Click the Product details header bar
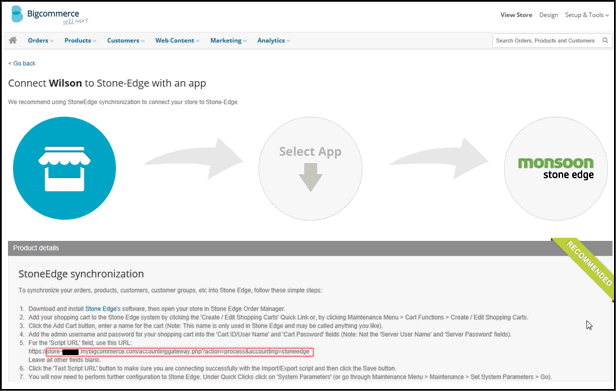616x391 pixels. 310,248
